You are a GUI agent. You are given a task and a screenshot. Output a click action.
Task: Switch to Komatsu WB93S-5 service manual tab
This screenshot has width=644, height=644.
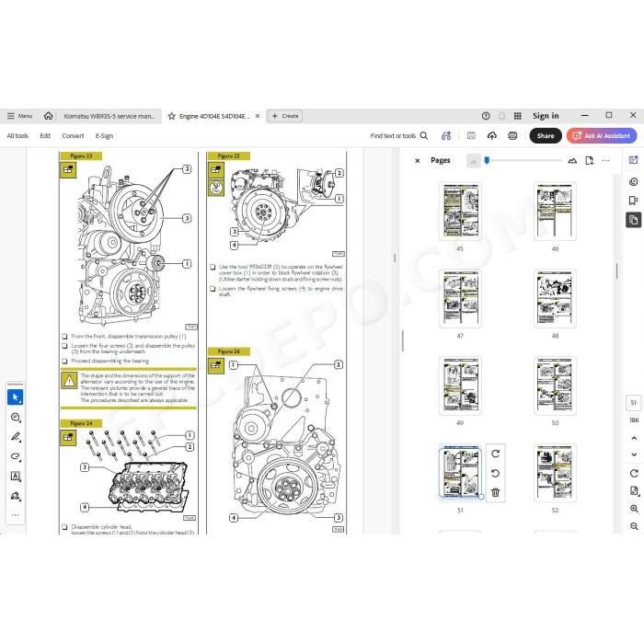[x=109, y=116]
